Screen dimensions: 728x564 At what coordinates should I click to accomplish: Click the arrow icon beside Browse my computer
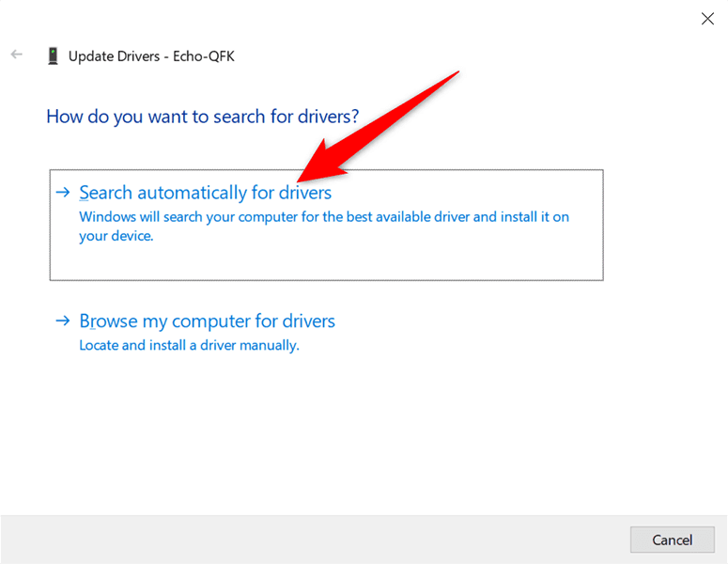[x=63, y=321]
